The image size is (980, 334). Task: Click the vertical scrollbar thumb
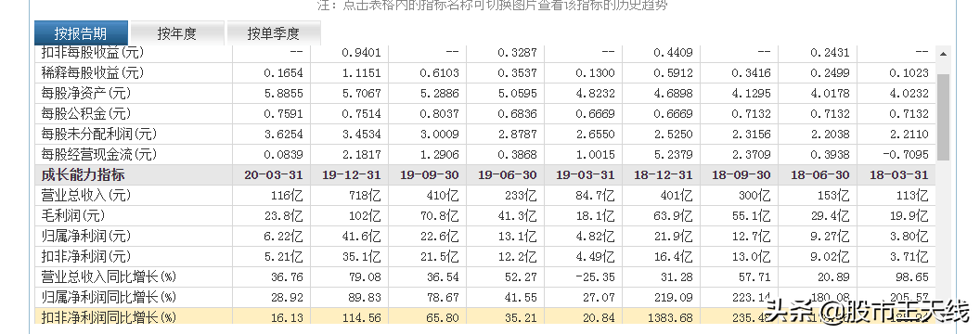tap(943, 117)
